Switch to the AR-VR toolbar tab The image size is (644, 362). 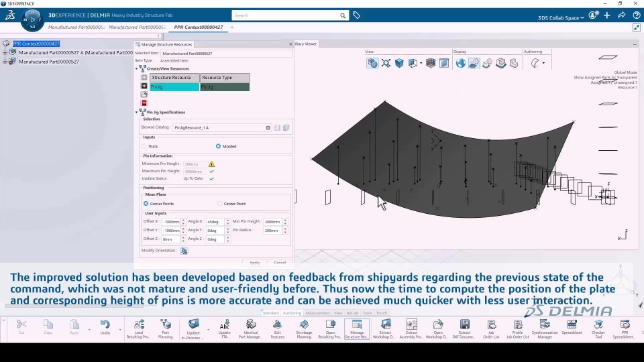(x=352, y=313)
